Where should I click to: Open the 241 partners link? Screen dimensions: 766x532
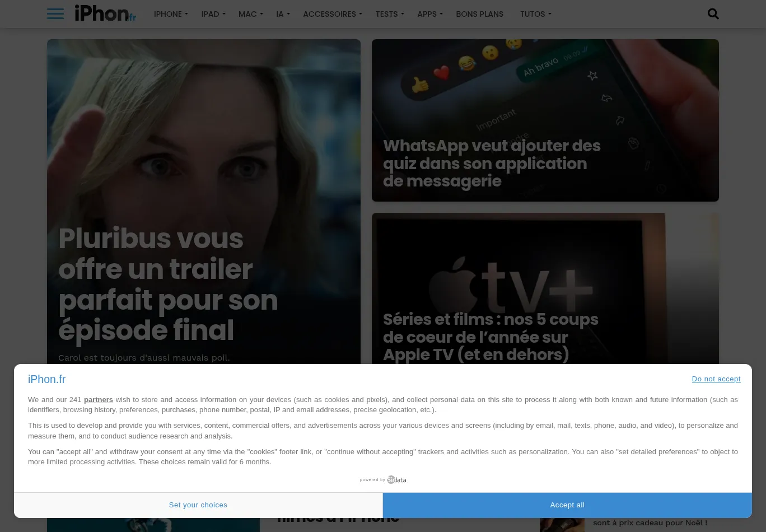point(98,400)
